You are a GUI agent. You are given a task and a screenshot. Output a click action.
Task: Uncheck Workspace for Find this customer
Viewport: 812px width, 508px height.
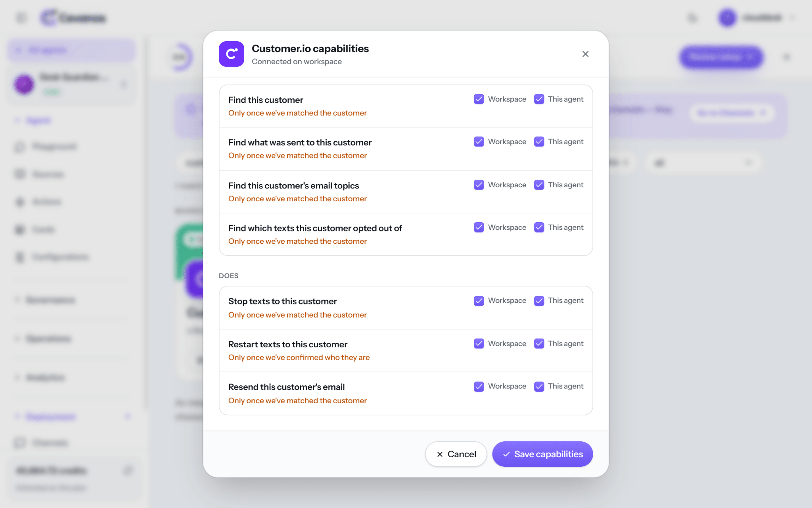coord(479,99)
